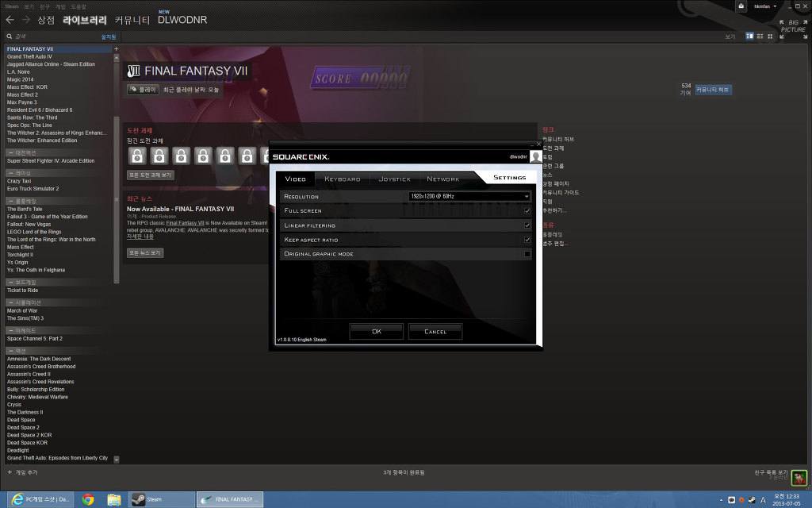Open the hkmfan account dropdown

(765, 6)
